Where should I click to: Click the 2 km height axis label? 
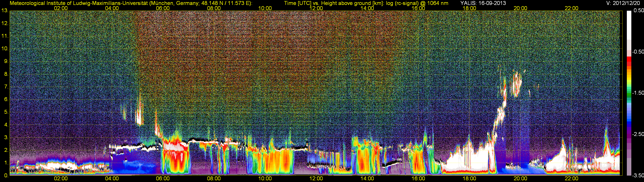pos(6,150)
